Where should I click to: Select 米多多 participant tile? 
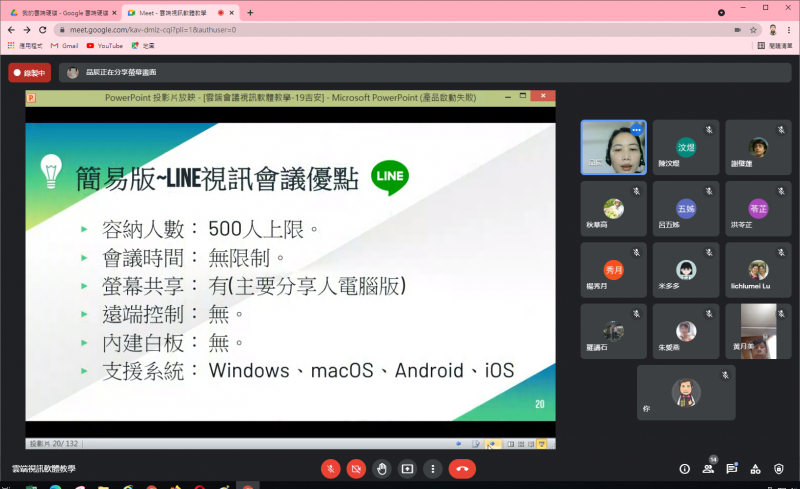tap(686, 270)
